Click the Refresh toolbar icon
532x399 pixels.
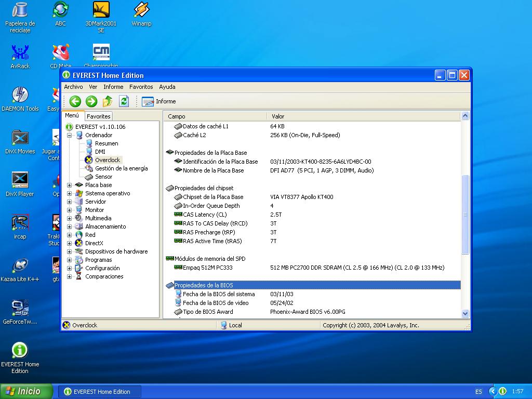(x=124, y=101)
